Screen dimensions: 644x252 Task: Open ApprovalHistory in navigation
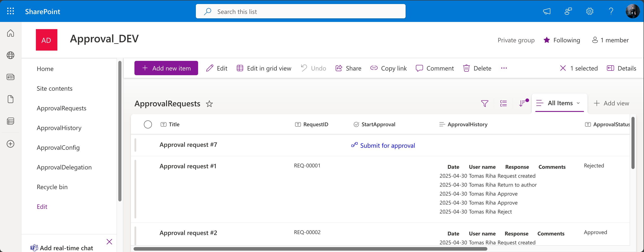point(59,128)
